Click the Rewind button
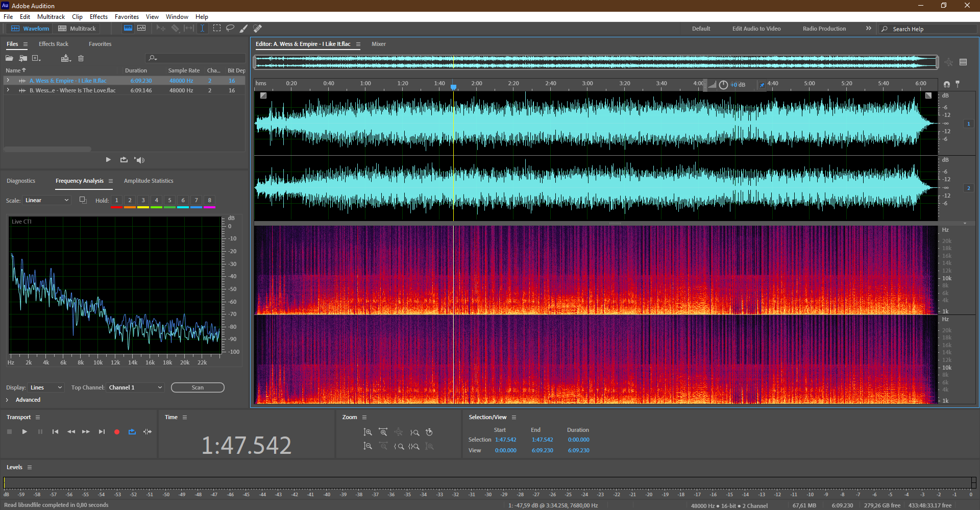980x510 pixels. click(x=71, y=432)
